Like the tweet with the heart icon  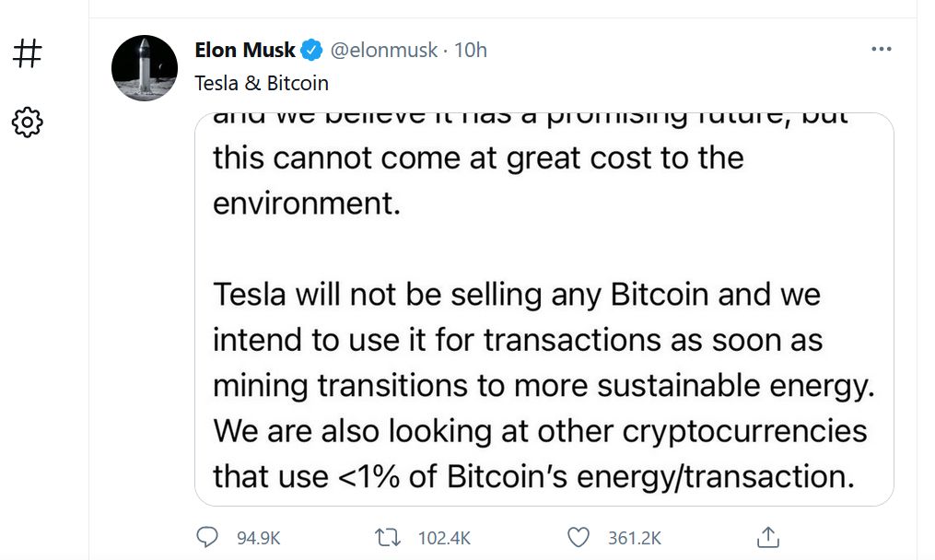[578, 538]
